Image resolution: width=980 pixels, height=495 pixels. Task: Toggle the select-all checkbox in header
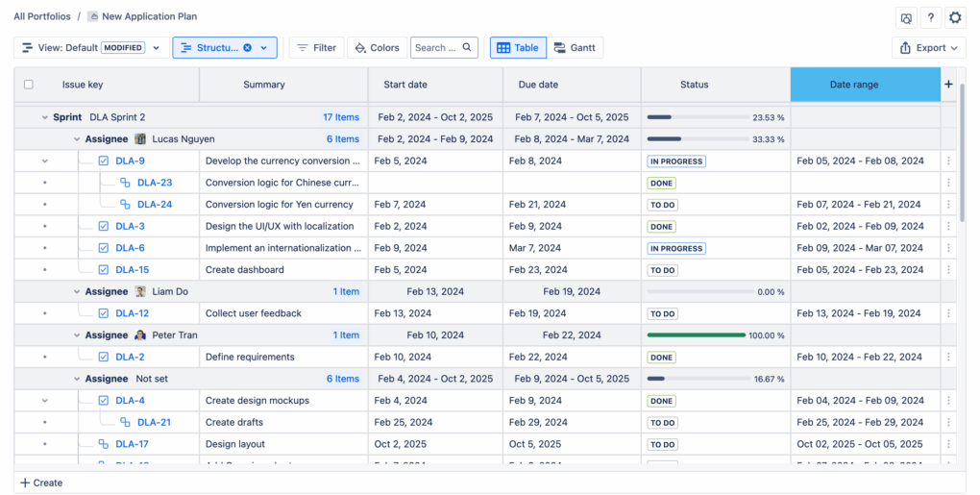[29, 85]
